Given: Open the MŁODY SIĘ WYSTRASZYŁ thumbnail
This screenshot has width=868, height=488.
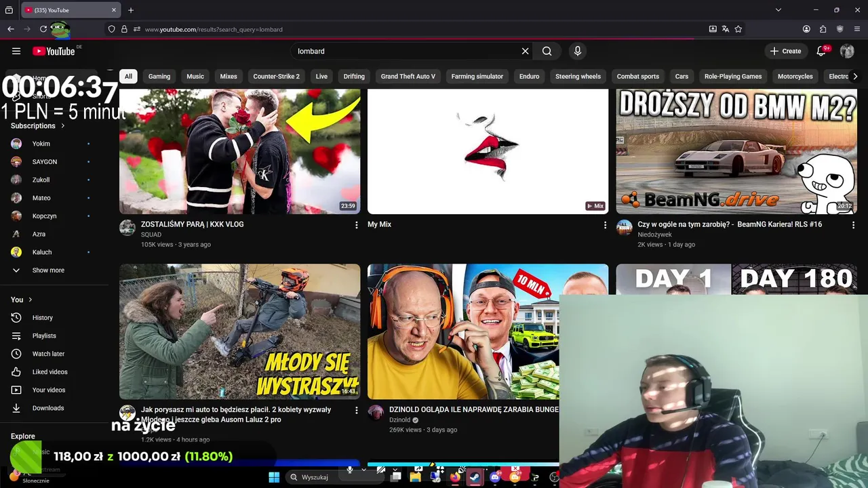Looking at the screenshot, I should [x=240, y=331].
